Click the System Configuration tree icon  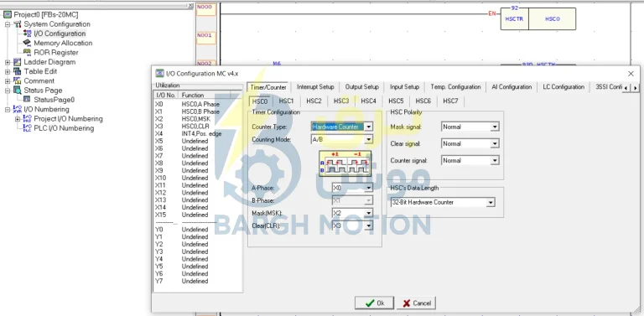tap(18, 24)
